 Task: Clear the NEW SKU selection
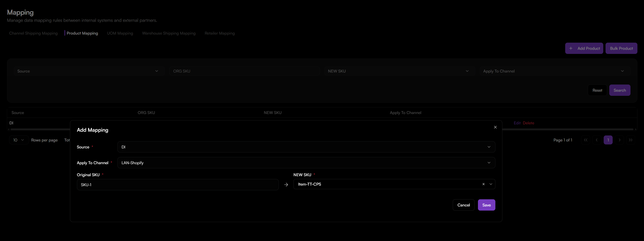point(483,184)
